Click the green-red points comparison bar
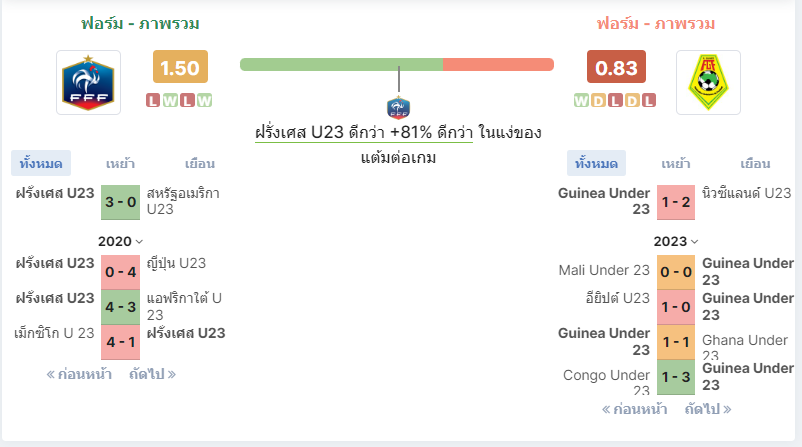The image size is (802, 447). [397, 64]
